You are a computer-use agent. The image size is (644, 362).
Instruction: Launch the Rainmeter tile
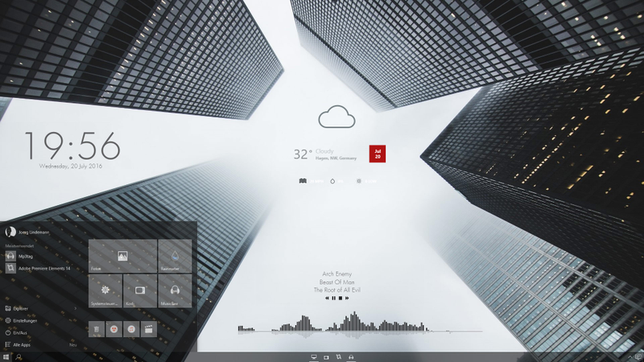pos(175,256)
